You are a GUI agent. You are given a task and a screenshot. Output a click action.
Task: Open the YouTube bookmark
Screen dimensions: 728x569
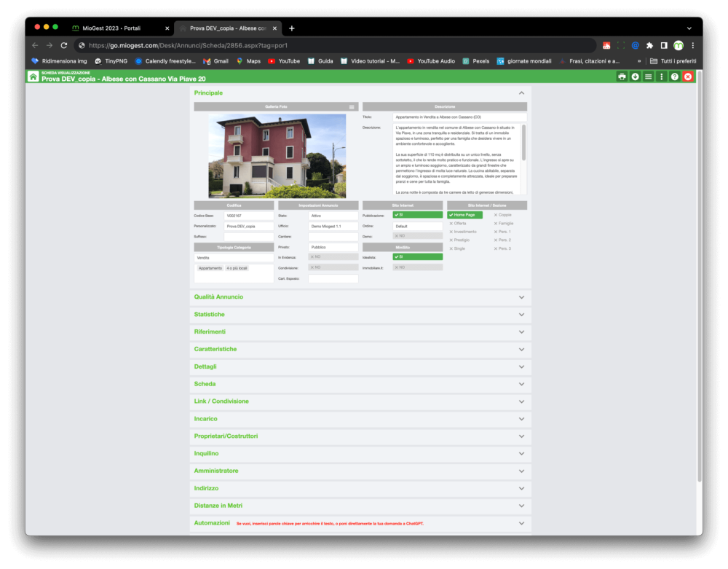click(x=284, y=61)
